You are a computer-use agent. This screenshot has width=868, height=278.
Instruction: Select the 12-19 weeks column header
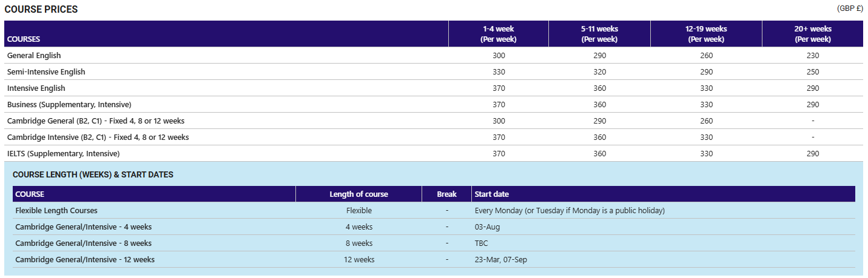[706, 34]
